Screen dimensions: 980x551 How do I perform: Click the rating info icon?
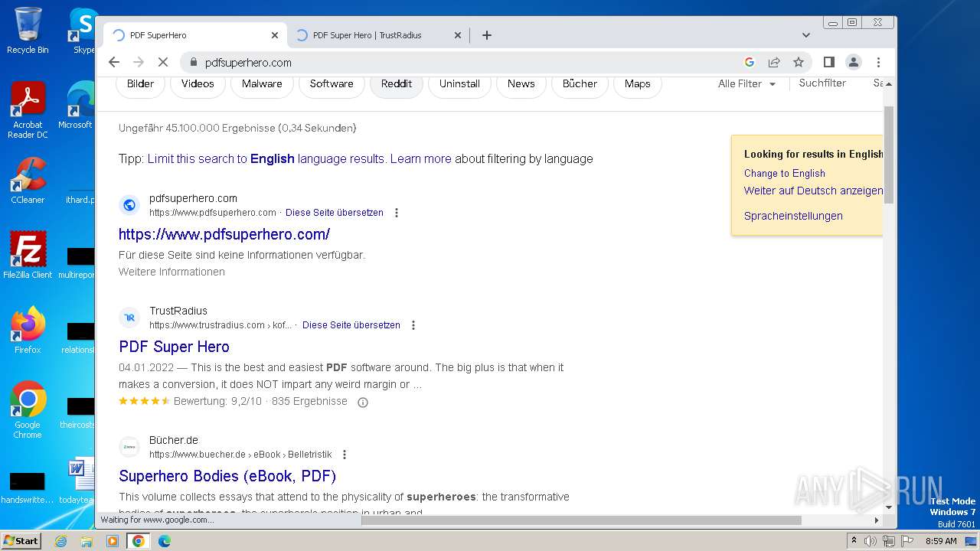point(363,402)
